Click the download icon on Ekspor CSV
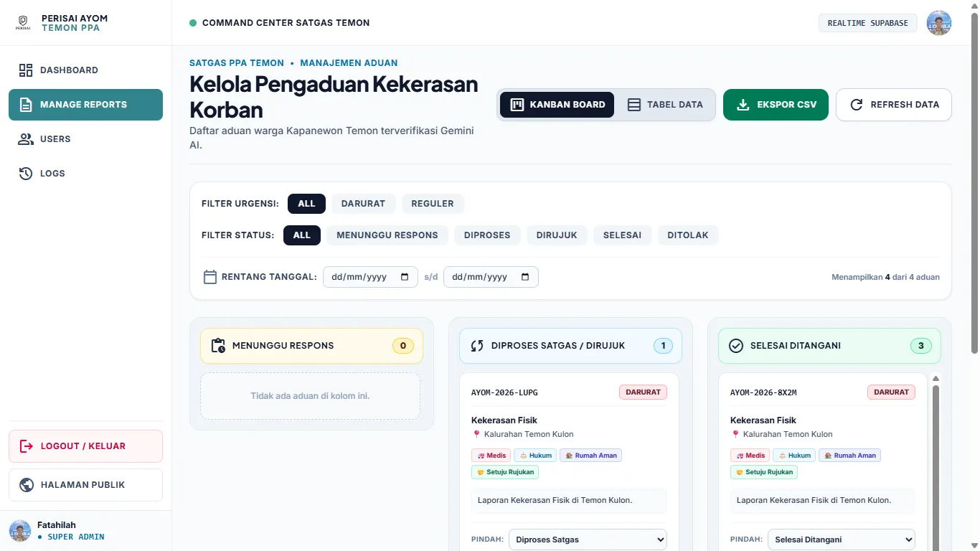 [x=743, y=105]
